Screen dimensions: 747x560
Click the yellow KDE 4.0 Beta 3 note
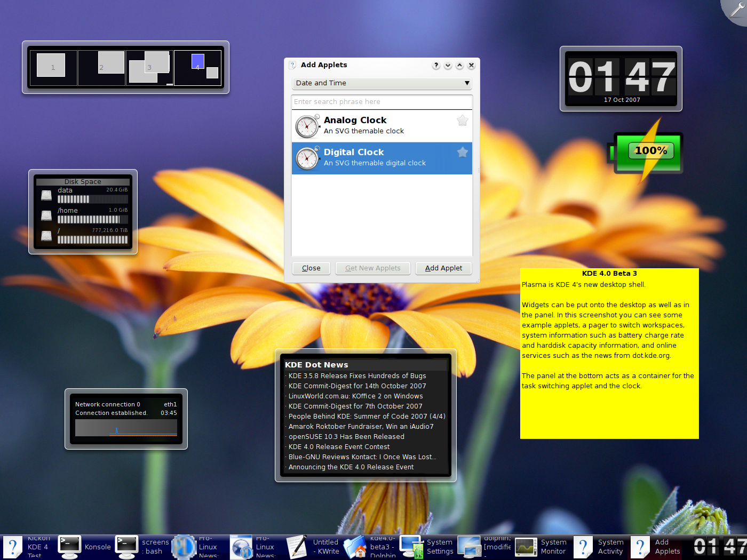point(609,354)
